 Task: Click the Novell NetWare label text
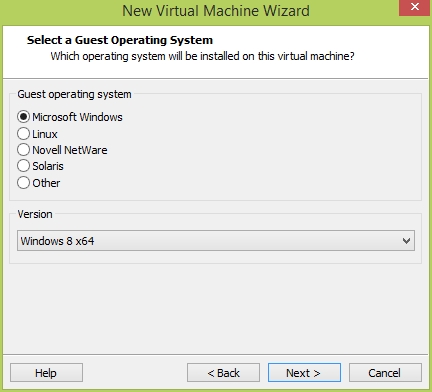tap(70, 150)
